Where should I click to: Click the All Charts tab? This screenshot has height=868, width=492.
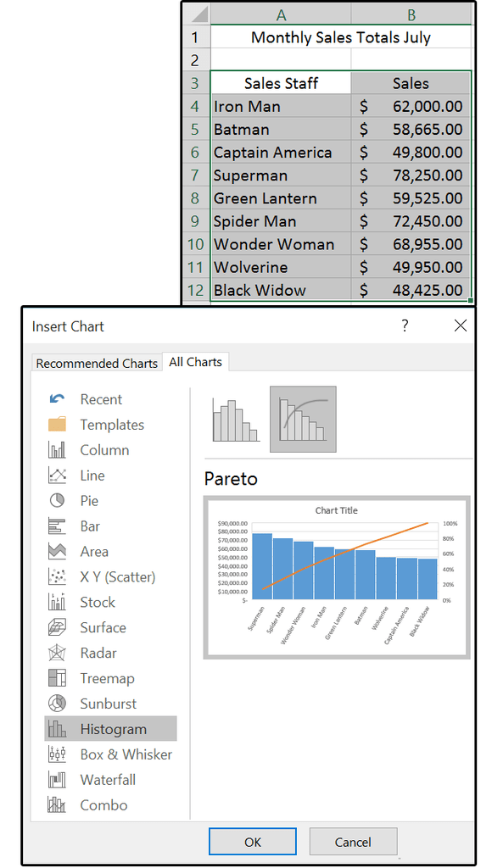click(x=195, y=362)
